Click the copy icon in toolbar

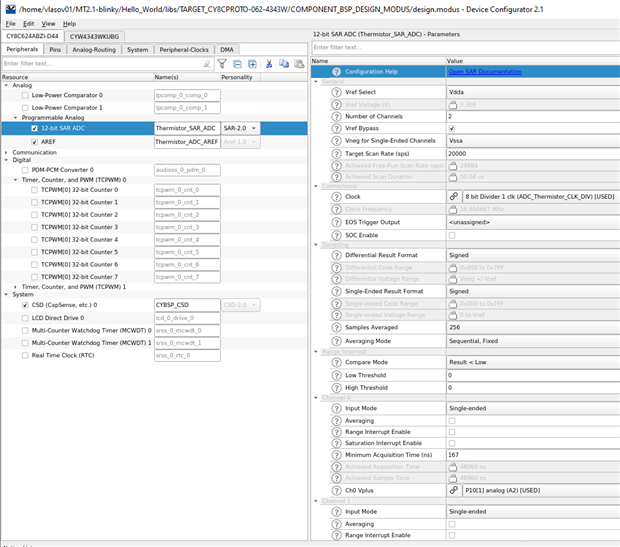point(284,64)
